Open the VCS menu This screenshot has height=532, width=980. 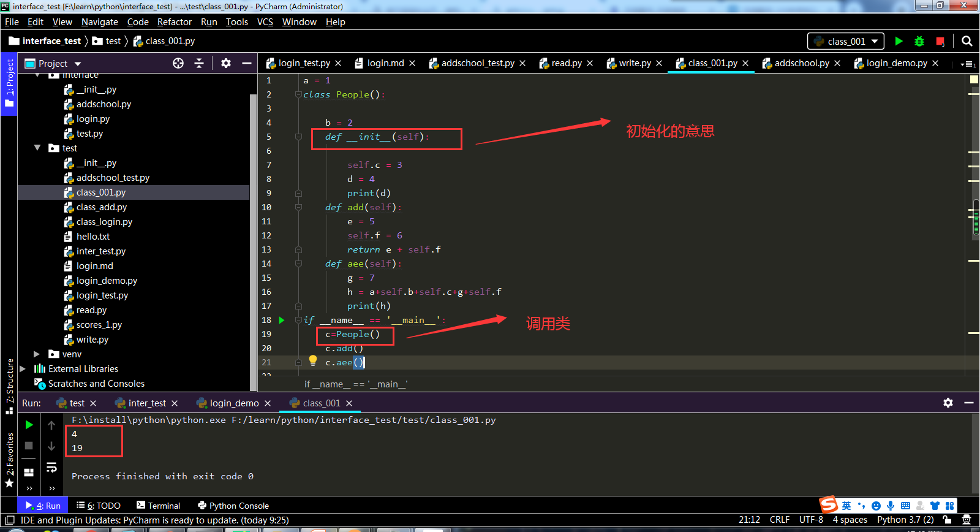coord(265,22)
